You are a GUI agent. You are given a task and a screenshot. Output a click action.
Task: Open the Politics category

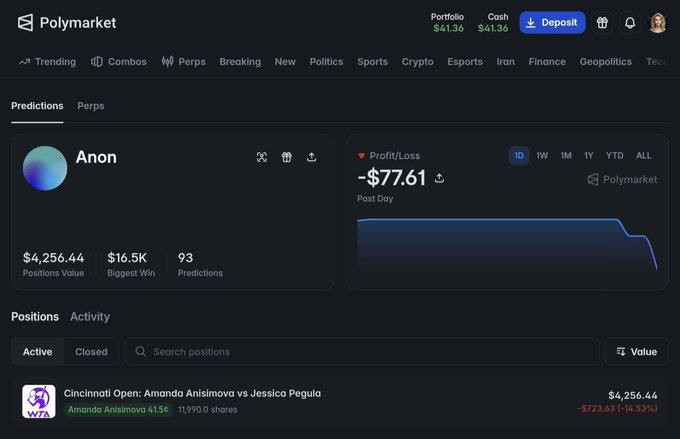[x=326, y=62]
